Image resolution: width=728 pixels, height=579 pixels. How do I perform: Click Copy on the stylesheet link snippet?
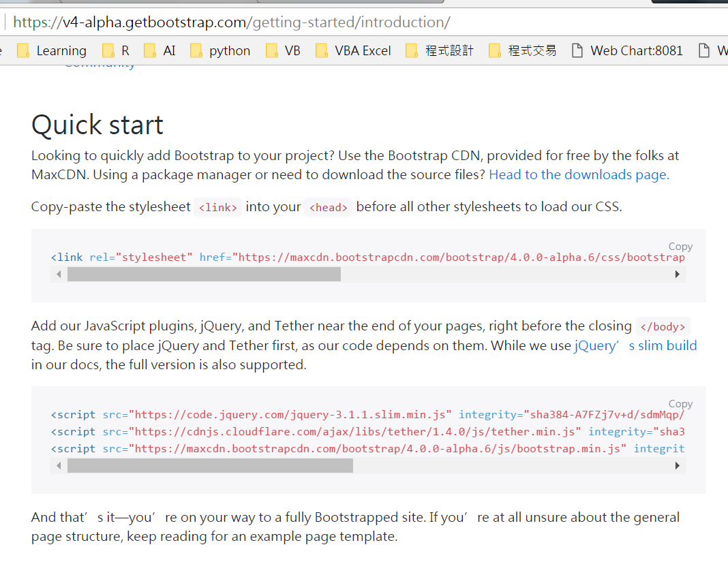[680, 246]
